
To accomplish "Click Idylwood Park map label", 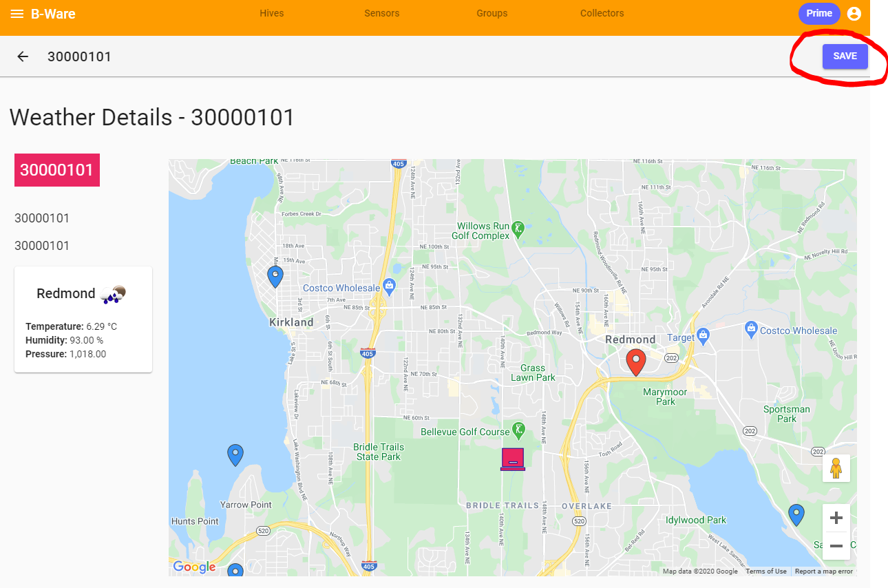I will coord(696,520).
